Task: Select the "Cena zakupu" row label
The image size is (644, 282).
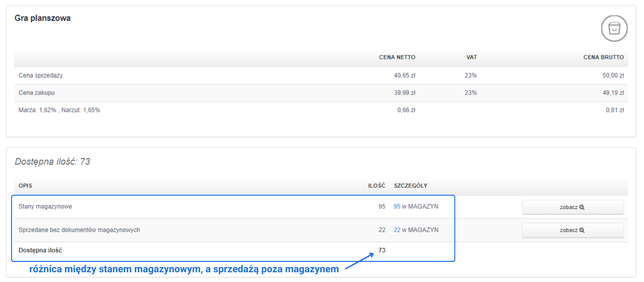Action: (37, 93)
